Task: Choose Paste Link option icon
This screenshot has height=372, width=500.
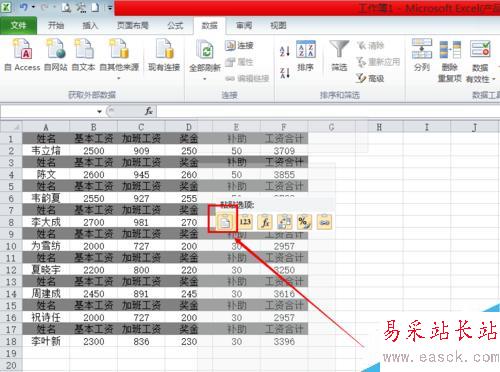Action: tap(324, 222)
